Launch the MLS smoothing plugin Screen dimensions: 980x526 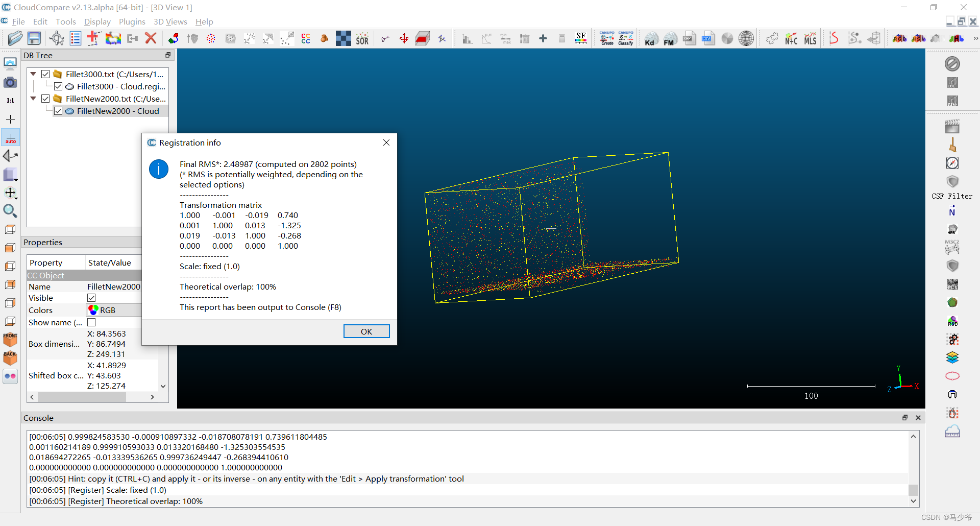pyautogui.click(x=811, y=38)
